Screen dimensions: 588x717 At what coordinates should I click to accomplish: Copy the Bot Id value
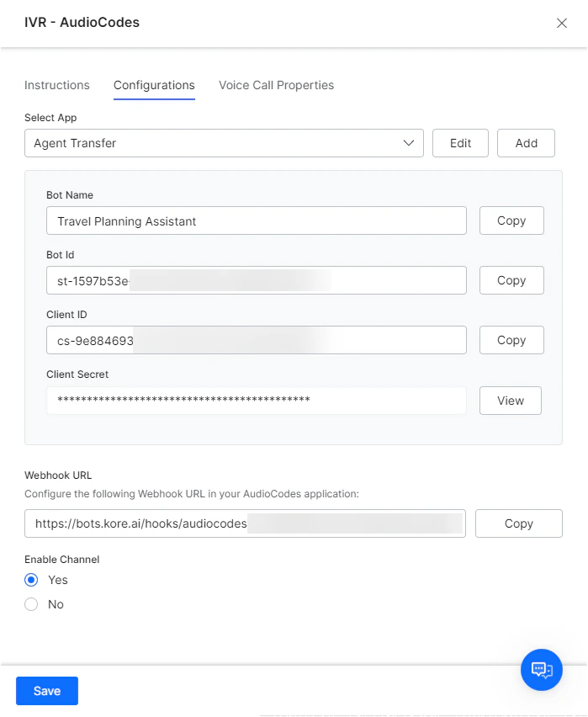click(511, 280)
